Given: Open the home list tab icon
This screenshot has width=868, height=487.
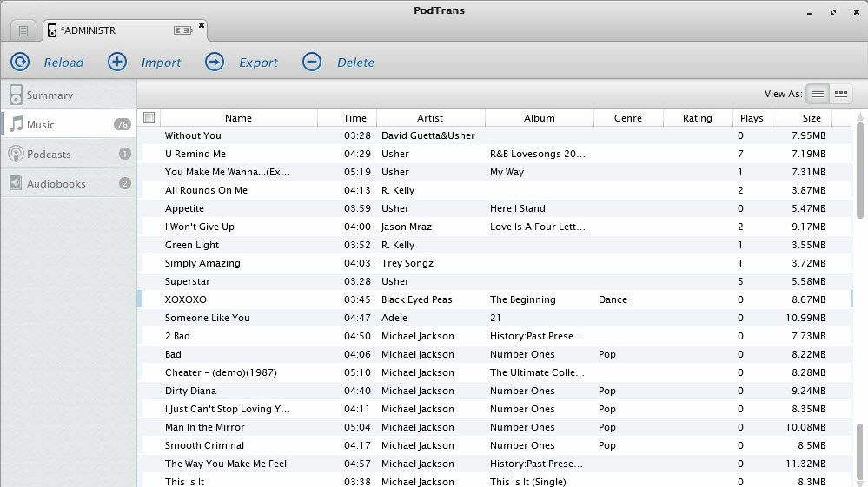Looking at the screenshot, I should click(x=23, y=31).
